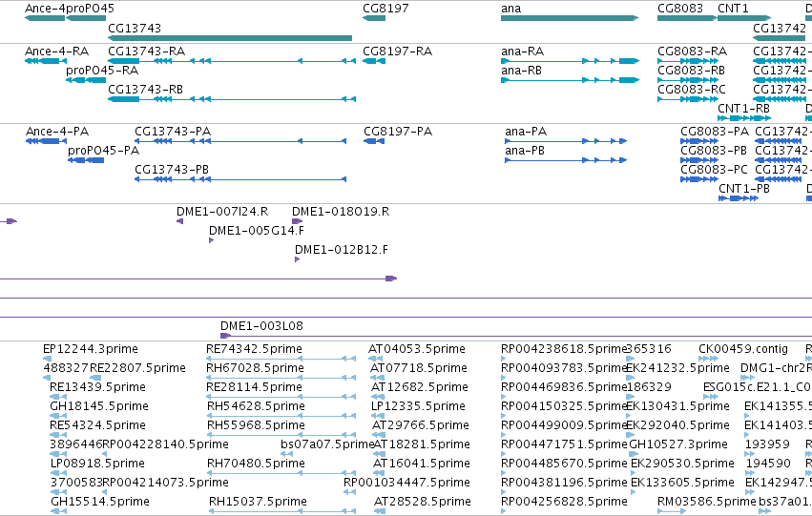
Task: Select EST RP004238618.5prime
Action: pyautogui.click(x=504, y=359)
